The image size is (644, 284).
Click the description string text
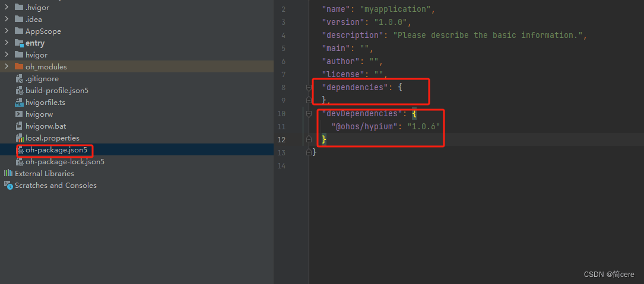coord(488,35)
